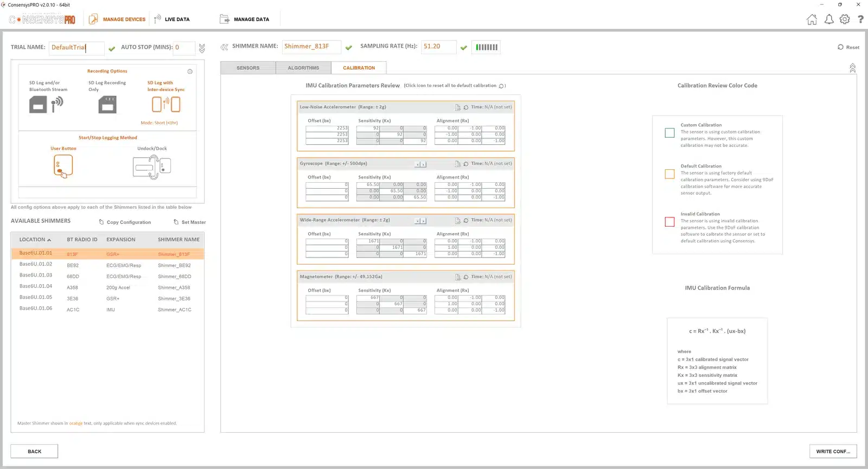Click Copy Configuration

(125, 222)
